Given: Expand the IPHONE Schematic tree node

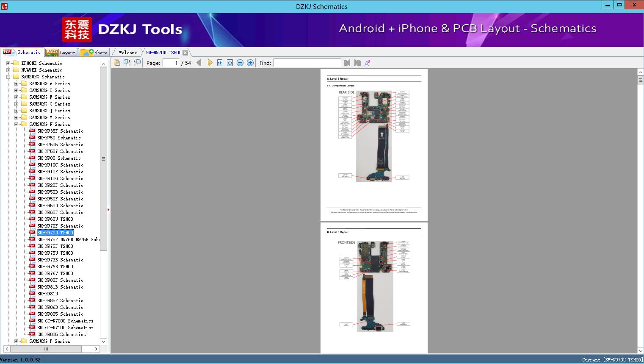Looking at the screenshot, I should click(x=8, y=63).
